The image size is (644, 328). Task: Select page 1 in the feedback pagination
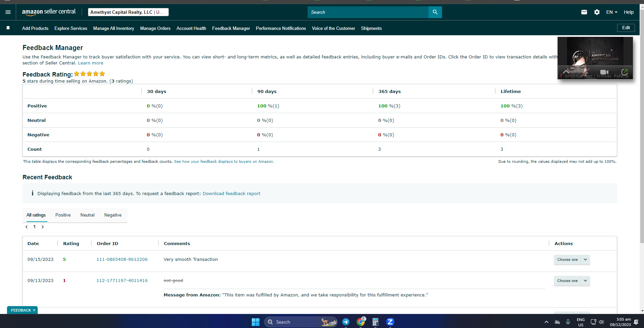click(34, 227)
